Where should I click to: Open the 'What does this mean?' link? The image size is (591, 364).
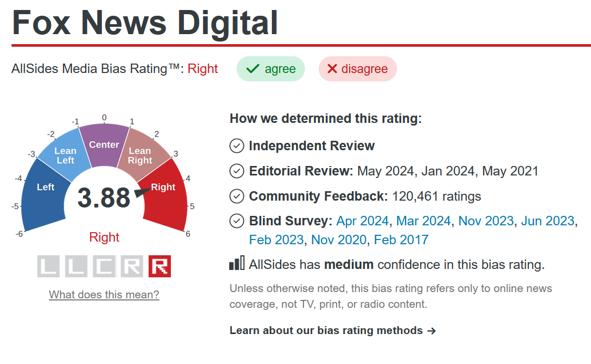click(104, 294)
